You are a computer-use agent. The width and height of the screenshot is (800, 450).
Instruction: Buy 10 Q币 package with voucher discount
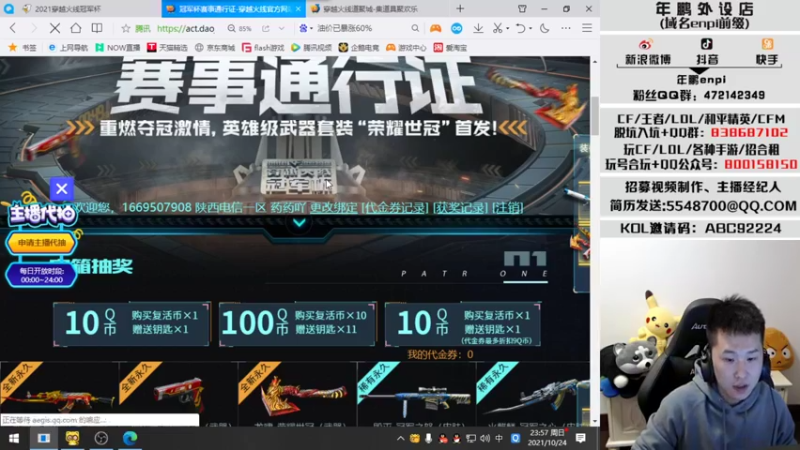click(463, 323)
